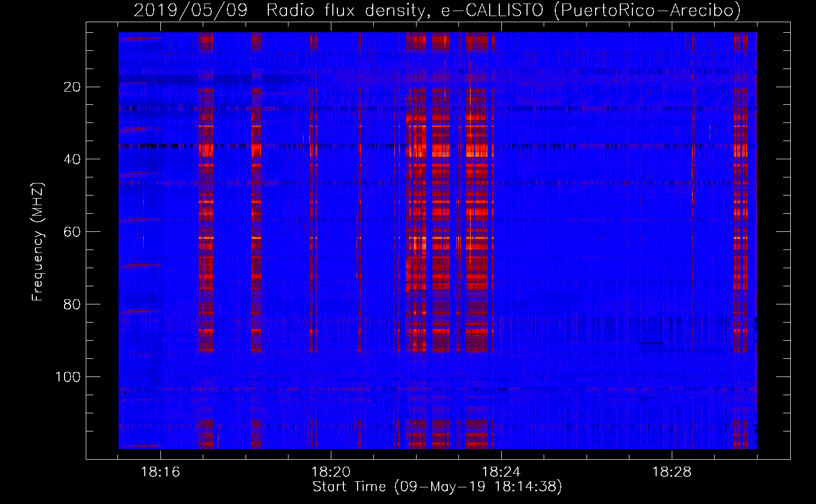This screenshot has width=816, height=504.
Task: Click the '40' frequency tick label
Action: point(72,159)
